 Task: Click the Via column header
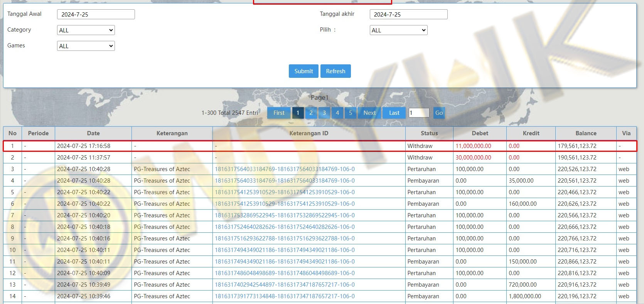coord(626,133)
